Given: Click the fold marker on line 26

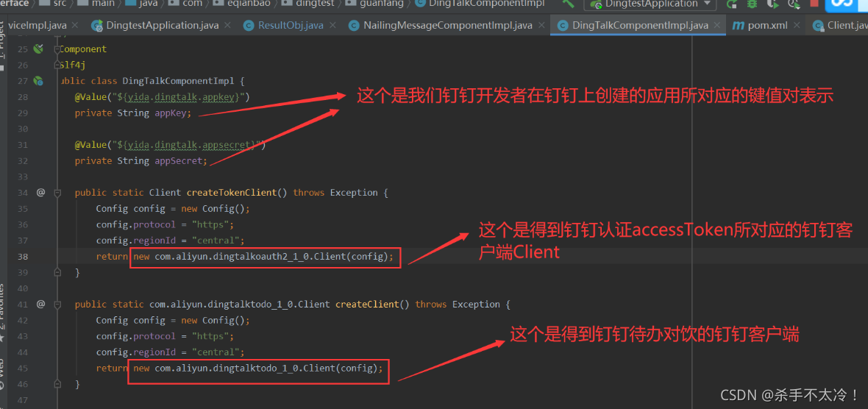Looking at the screenshot, I should [57, 65].
